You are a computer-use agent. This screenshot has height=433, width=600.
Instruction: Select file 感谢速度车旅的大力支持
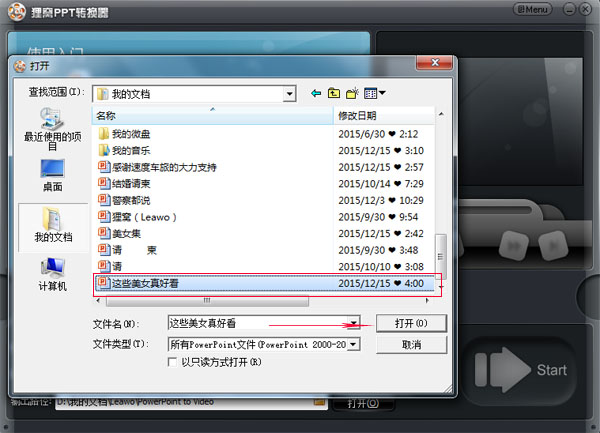click(x=157, y=167)
